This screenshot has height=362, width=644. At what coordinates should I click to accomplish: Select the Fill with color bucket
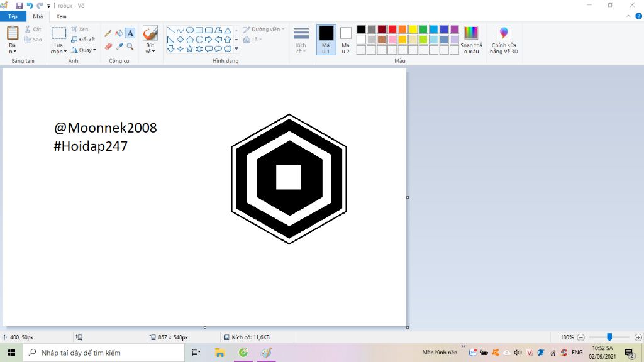pyautogui.click(x=119, y=33)
